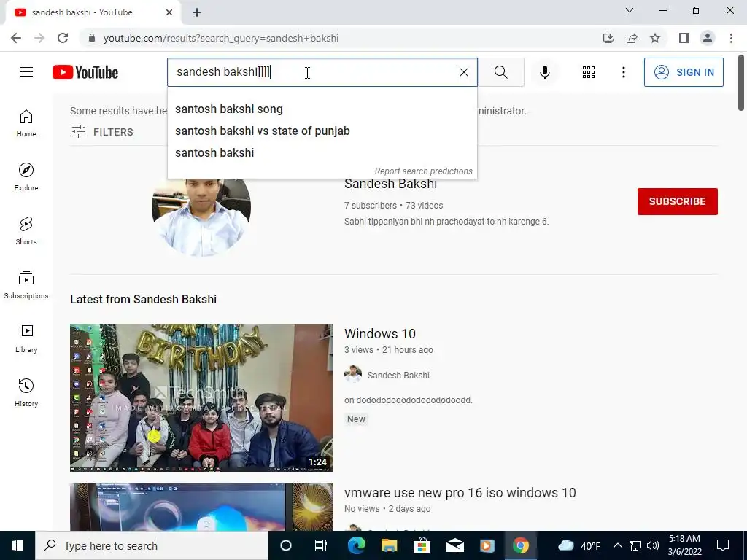
Task: Reload the YouTube page
Action: [x=63, y=38]
